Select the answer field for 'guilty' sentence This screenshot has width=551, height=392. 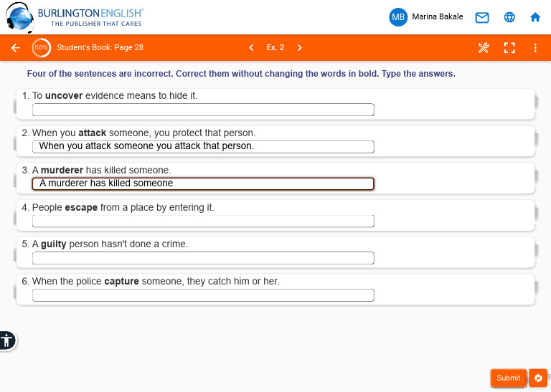click(203, 258)
